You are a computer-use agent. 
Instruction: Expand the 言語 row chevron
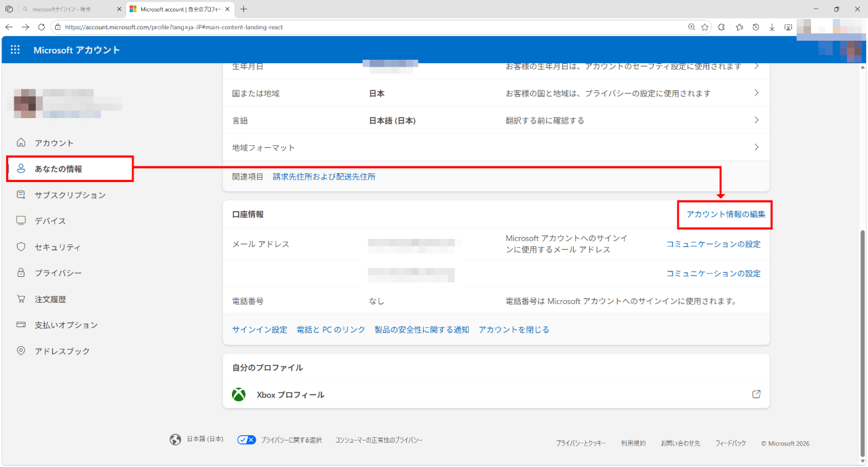click(x=756, y=120)
